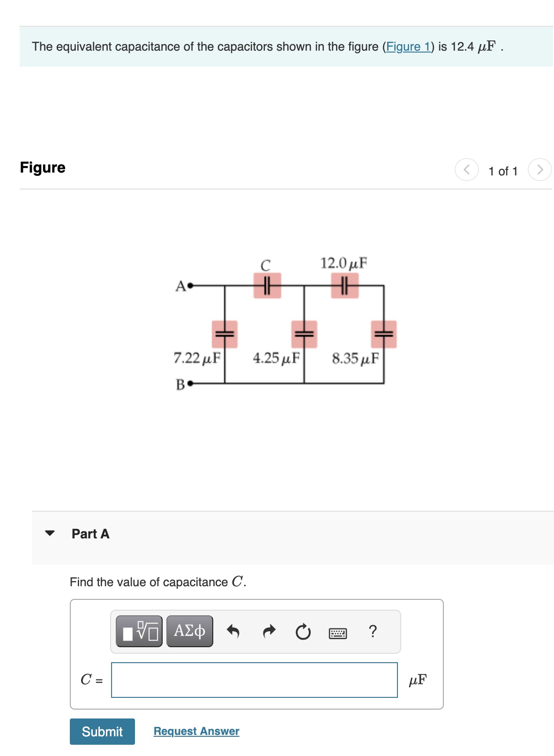Open the on-screen keyboard shortcuts icon

point(338,633)
